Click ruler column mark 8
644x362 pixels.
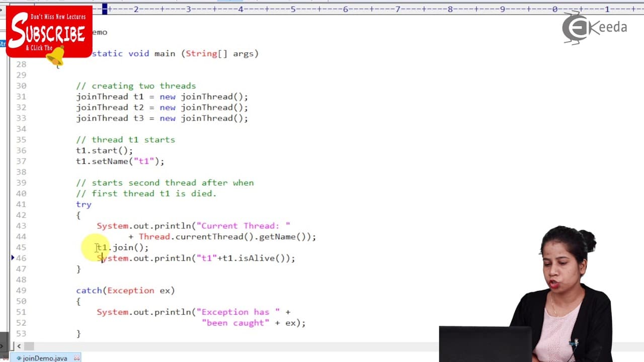[450, 9]
